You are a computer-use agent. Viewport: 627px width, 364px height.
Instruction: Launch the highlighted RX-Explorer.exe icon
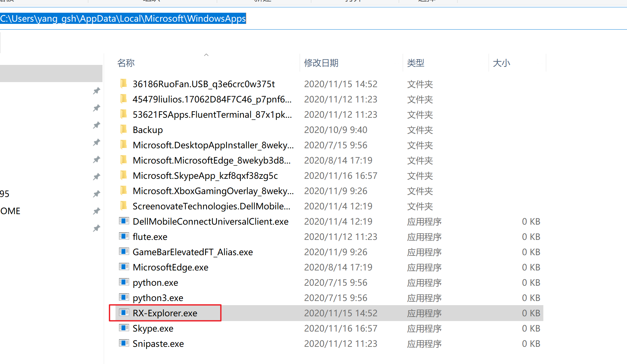coord(124,313)
